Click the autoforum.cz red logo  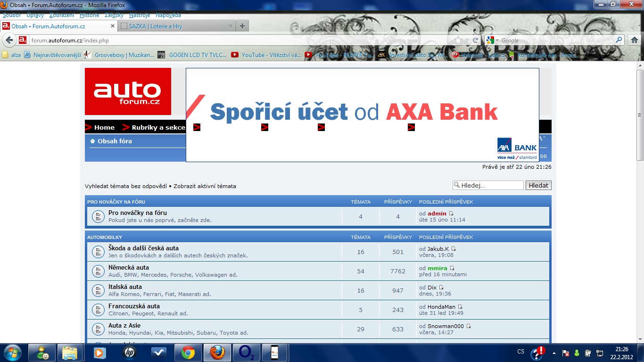point(128,91)
